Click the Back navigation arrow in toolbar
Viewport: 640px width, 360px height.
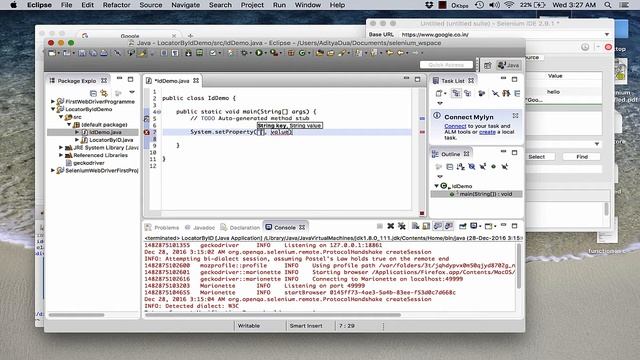400,53
